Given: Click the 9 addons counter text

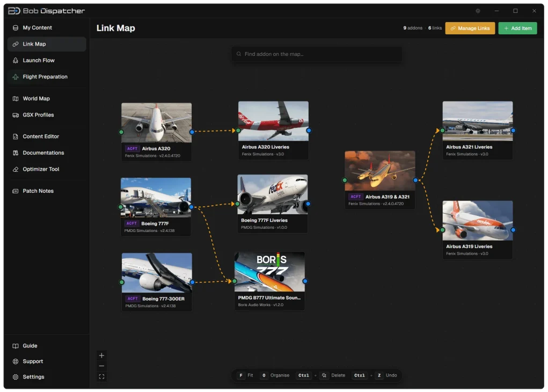Looking at the screenshot, I should tap(413, 28).
